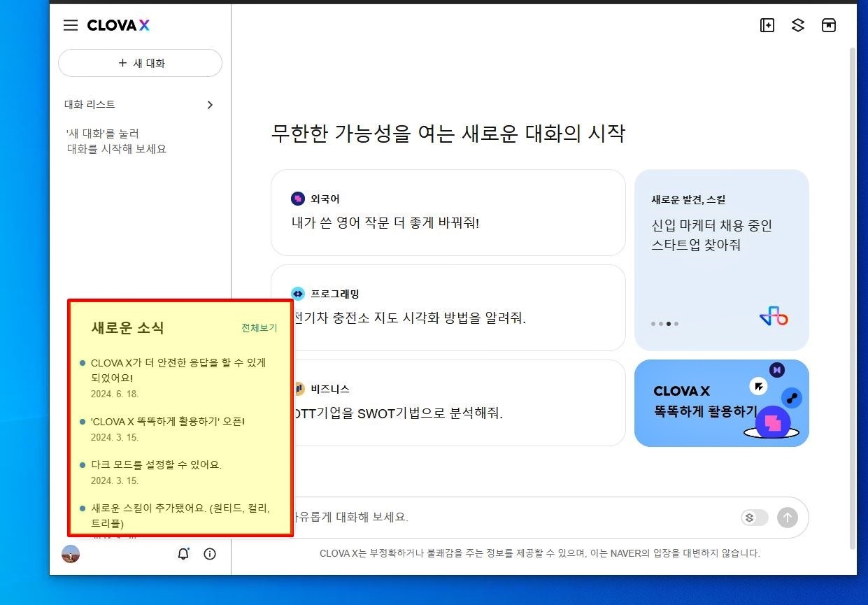Open the notification bell icon
Image resolution: width=868 pixels, height=605 pixels.
click(183, 554)
